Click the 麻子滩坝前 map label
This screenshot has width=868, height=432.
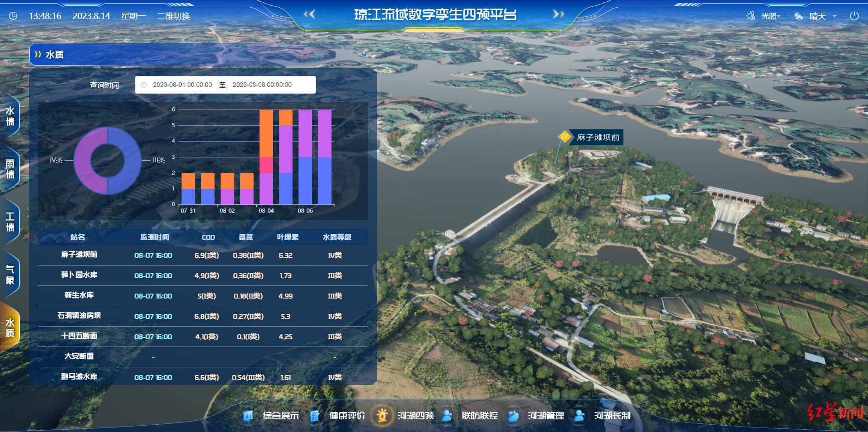pyautogui.click(x=598, y=137)
